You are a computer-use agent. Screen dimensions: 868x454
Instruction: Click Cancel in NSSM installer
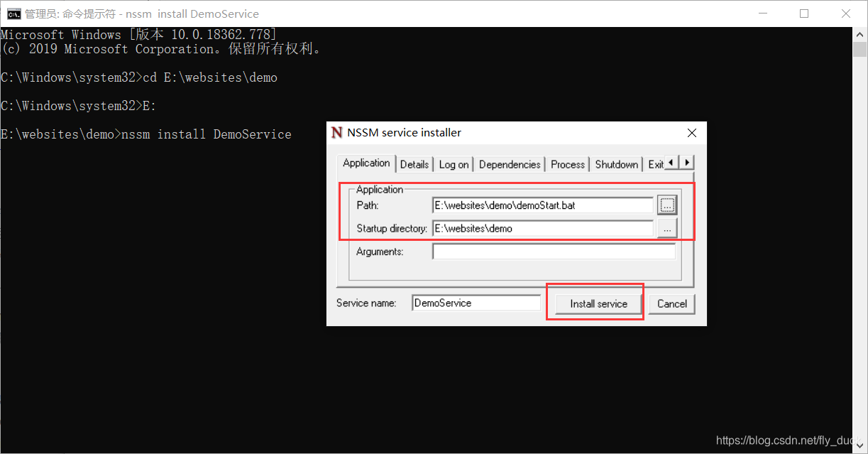[671, 303]
